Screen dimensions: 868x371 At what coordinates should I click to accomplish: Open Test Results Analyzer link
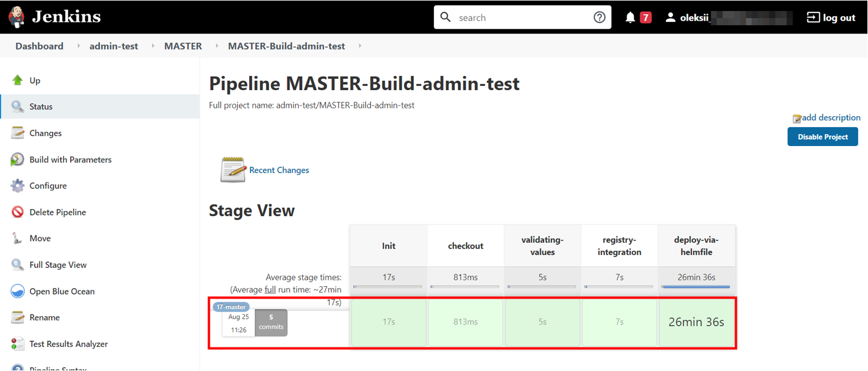(68, 344)
